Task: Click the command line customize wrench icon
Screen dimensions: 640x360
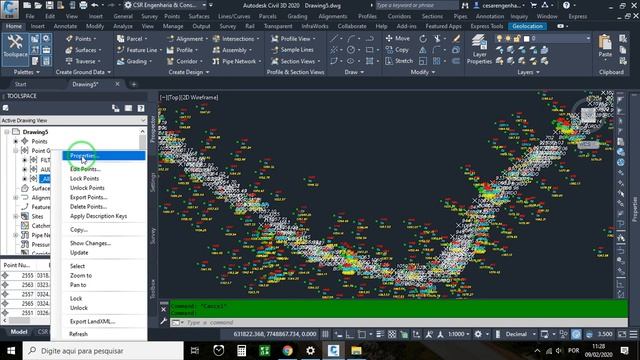Action: pos(164,322)
